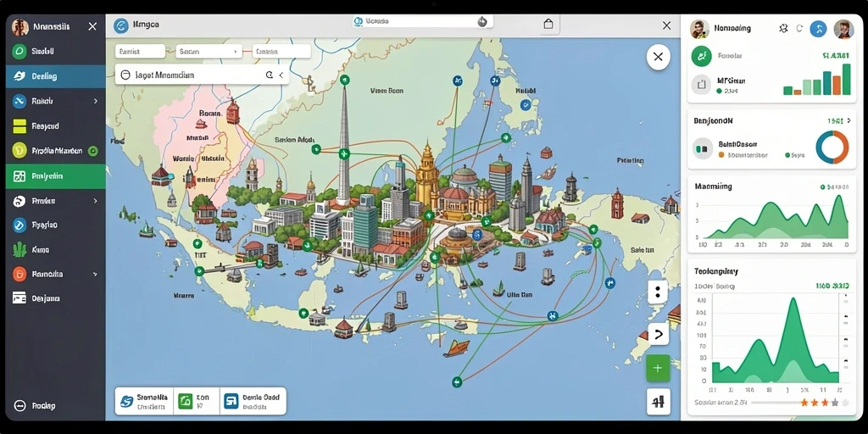This screenshot has height=434, width=868.
Task: Click the dark round icon in address bar
Action: (482, 21)
